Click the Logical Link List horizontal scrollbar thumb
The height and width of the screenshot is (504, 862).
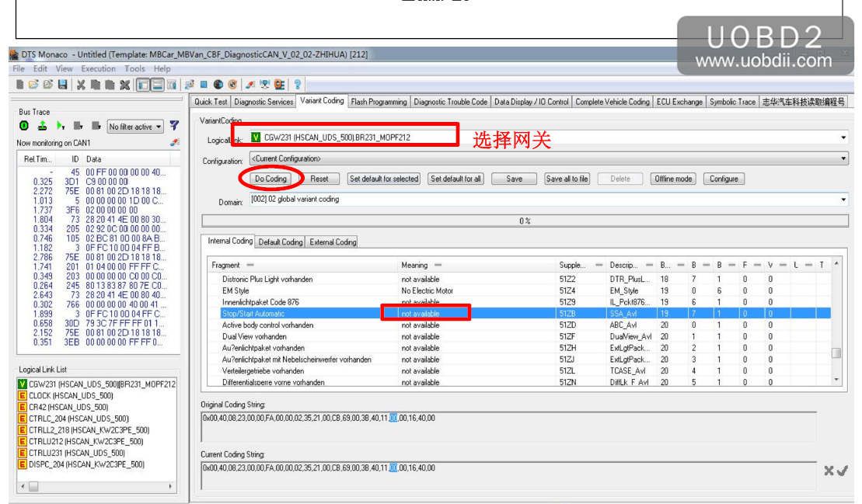click(x=33, y=486)
